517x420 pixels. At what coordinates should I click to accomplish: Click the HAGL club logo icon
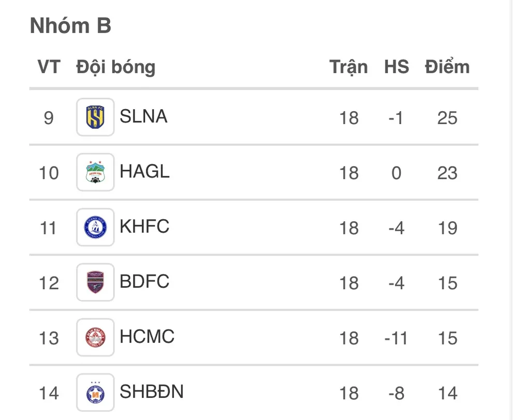(x=95, y=172)
